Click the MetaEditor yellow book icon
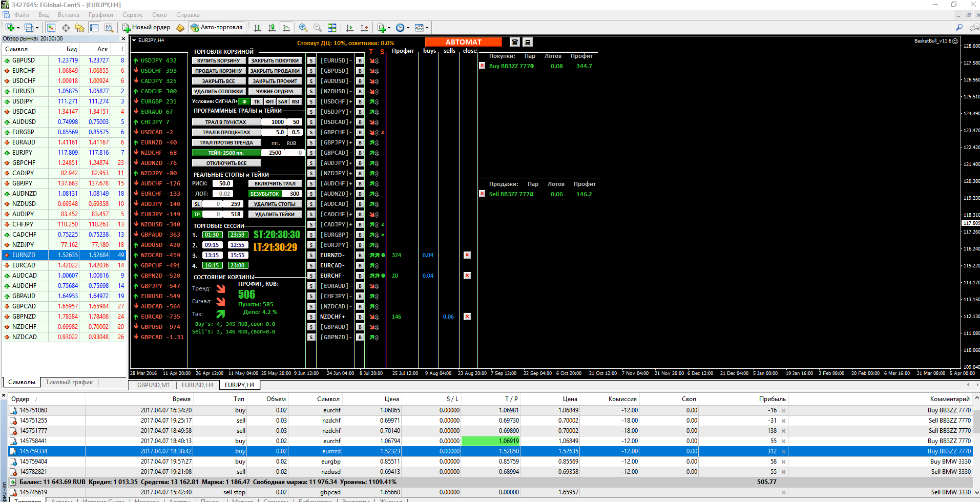 [180, 28]
